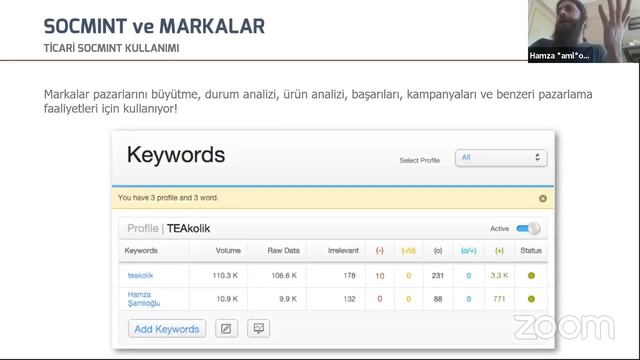The image size is (640, 360).
Task: Click the red 10 negative count
Action: pos(380,276)
